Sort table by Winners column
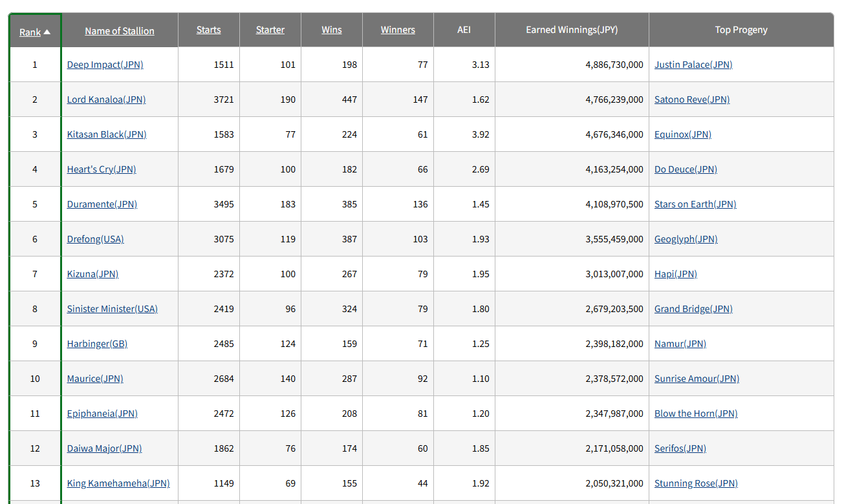855x504 pixels. (398, 30)
